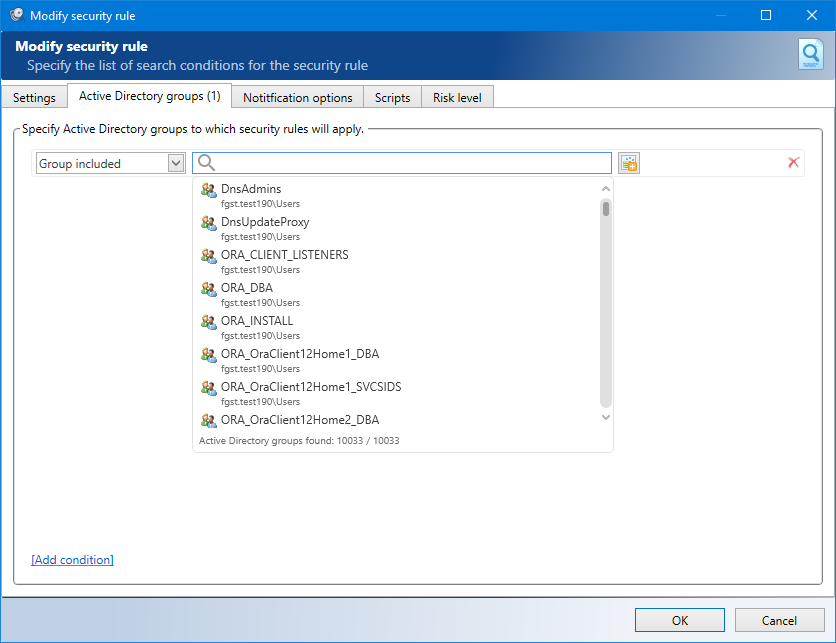The image size is (836, 643).
Task: Click the group icon beside ORA_DBA
Action: point(208,288)
